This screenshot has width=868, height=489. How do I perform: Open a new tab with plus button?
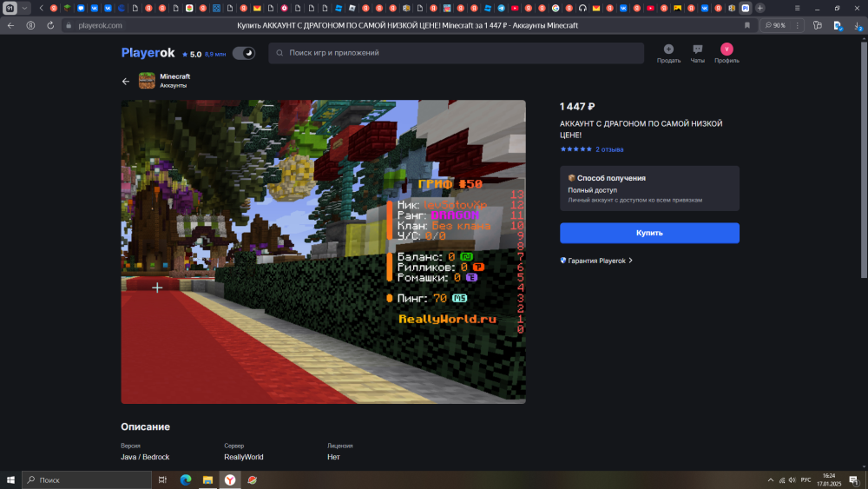[x=760, y=9]
